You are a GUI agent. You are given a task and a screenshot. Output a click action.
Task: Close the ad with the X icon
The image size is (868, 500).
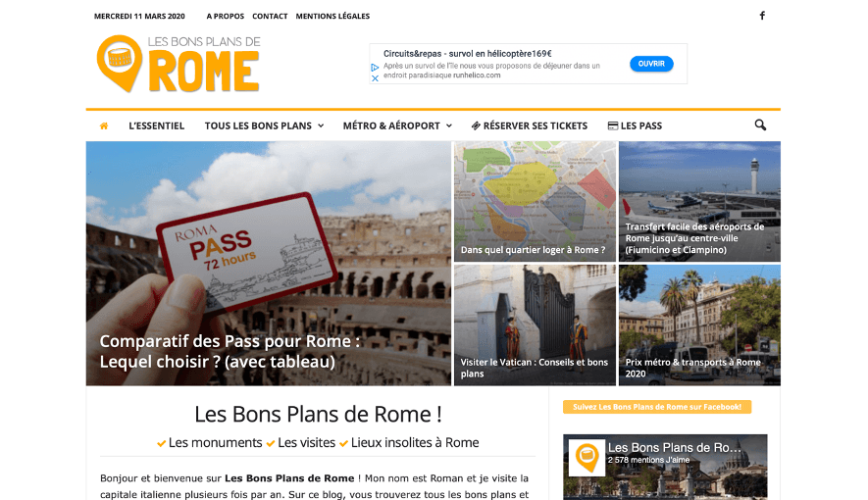(375, 78)
